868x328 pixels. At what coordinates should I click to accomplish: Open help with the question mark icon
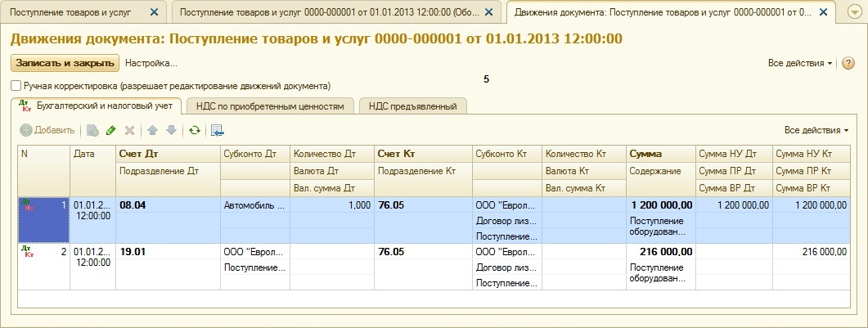(848, 63)
